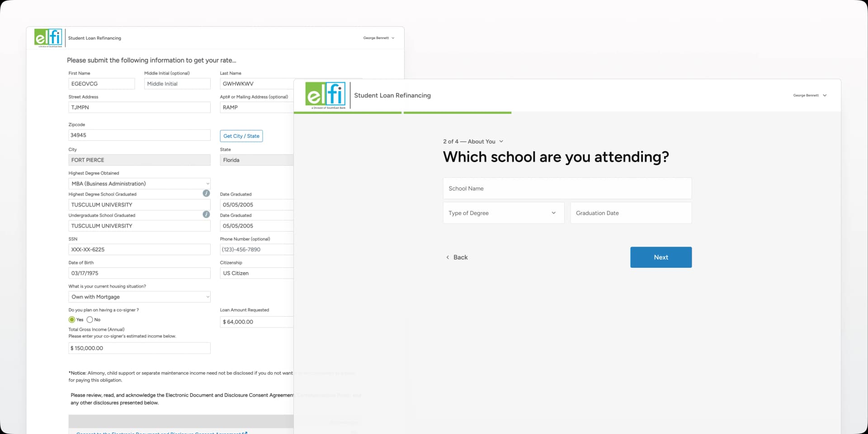The height and width of the screenshot is (434, 868).
Task: Click the Get City / State button
Action: [241, 135]
